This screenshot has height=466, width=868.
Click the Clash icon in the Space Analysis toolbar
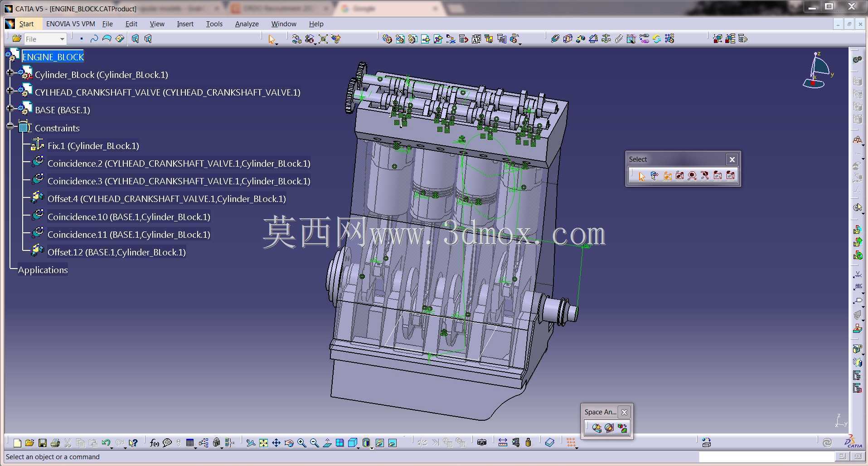[x=596, y=428]
